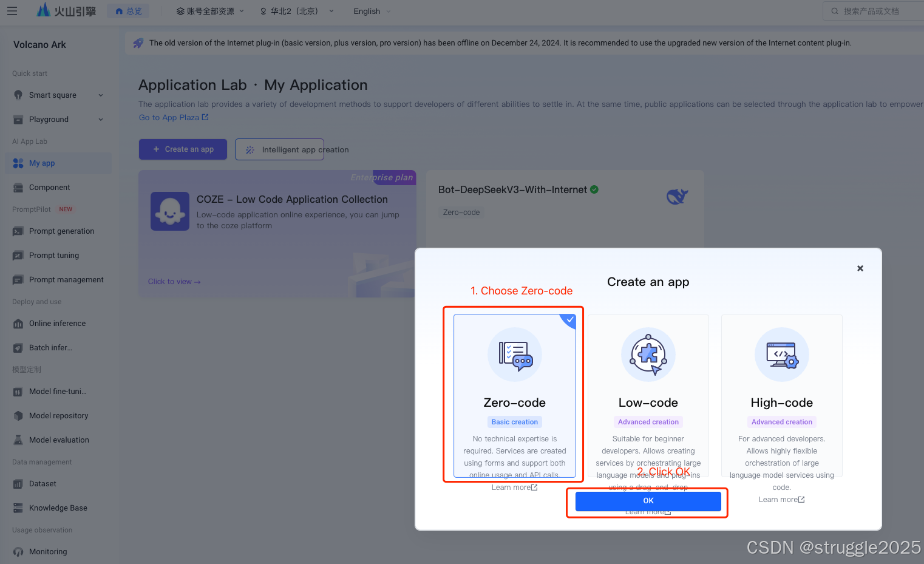Open Model evaluation sidebar item
924x564 pixels.
pos(58,440)
